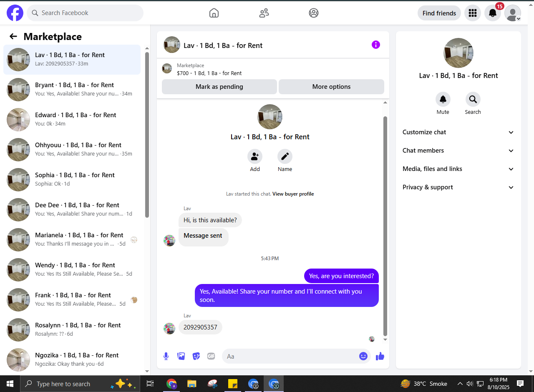Attach a file using the image icon
The image size is (534, 392).
tap(181, 356)
